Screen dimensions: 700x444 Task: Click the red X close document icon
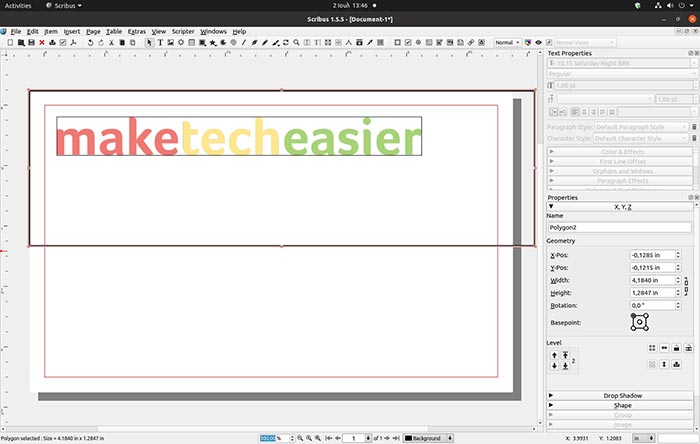[42, 42]
